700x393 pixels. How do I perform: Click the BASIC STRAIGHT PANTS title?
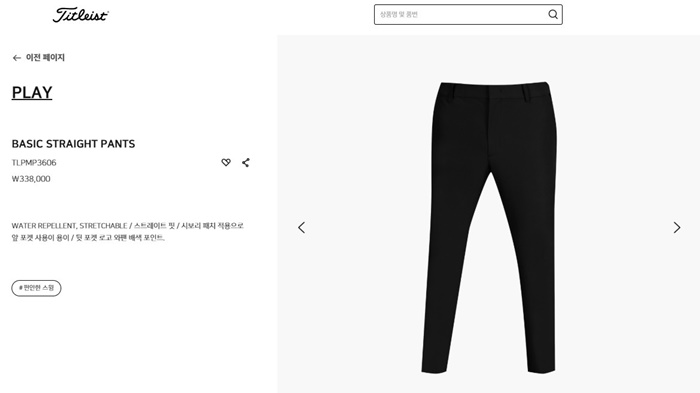(73, 144)
